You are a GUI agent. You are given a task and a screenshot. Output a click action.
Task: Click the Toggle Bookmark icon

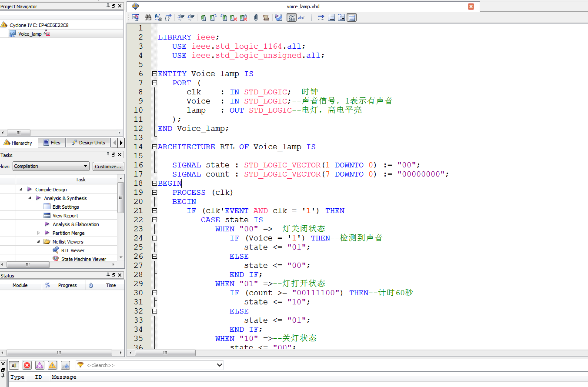click(204, 17)
